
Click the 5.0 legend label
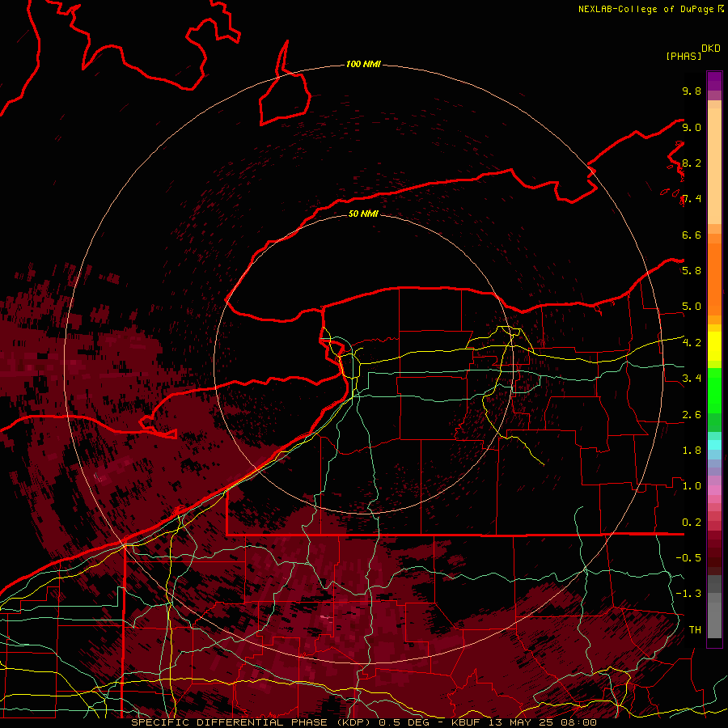pyautogui.click(x=692, y=307)
